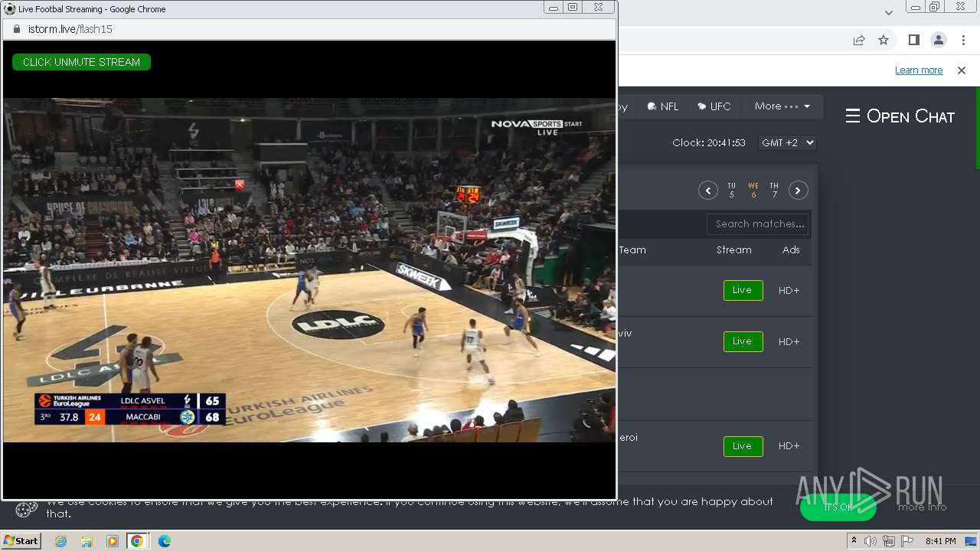The image size is (980, 551).
Task: Click the more info cookie link
Action: (x=922, y=507)
